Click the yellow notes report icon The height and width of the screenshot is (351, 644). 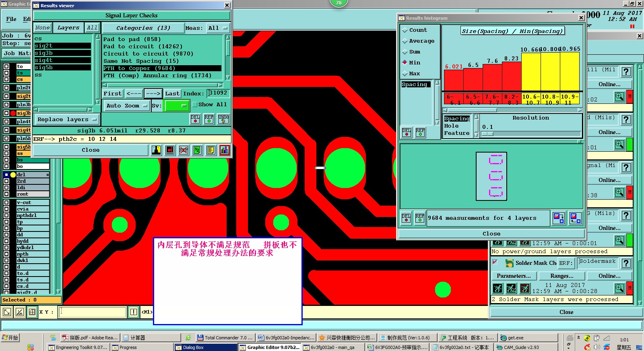pos(211,150)
